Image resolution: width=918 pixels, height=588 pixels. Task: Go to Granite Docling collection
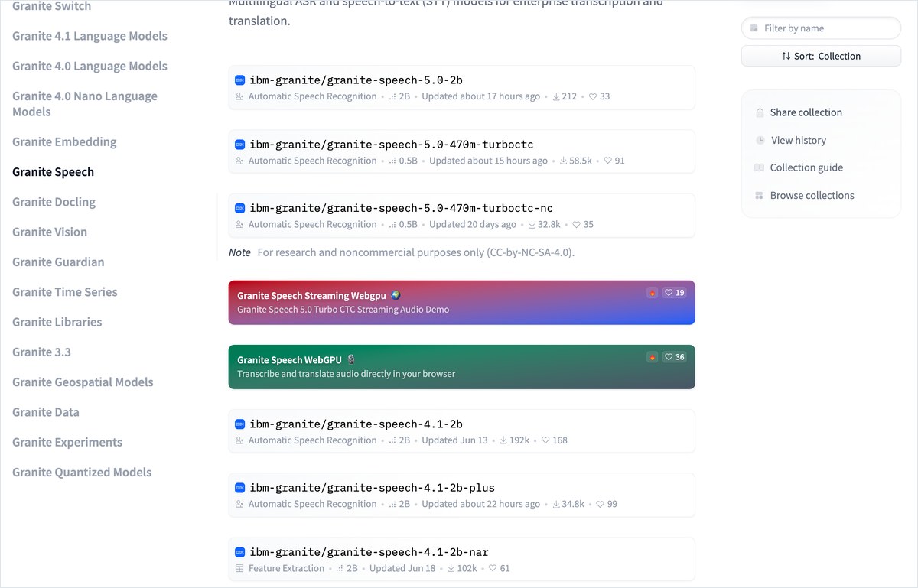[x=54, y=202]
